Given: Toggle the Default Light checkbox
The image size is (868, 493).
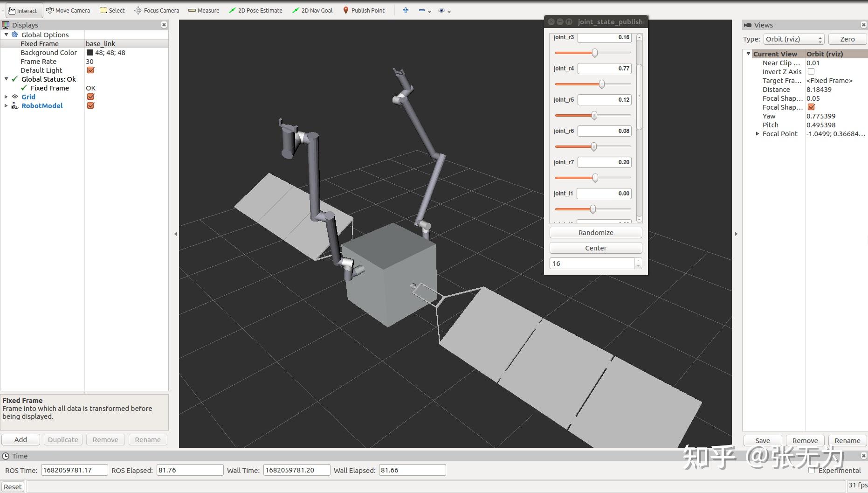Looking at the screenshot, I should pos(90,70).
